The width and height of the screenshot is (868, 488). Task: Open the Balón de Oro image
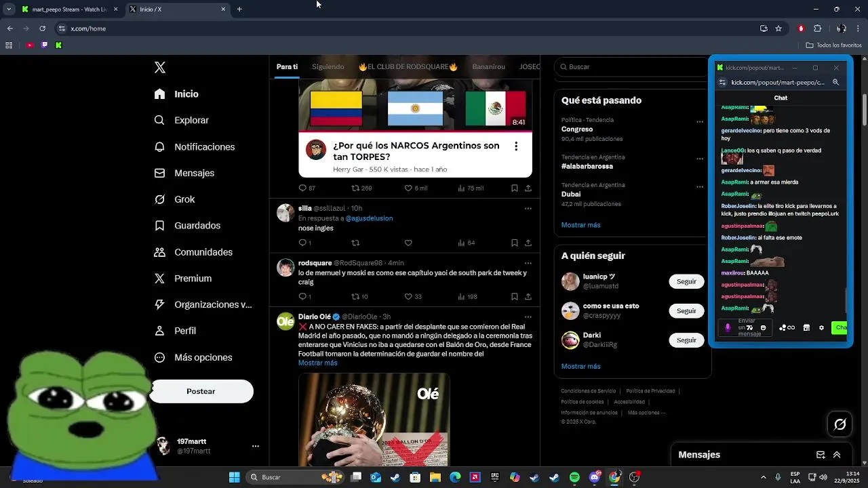[x=374, y=420]
